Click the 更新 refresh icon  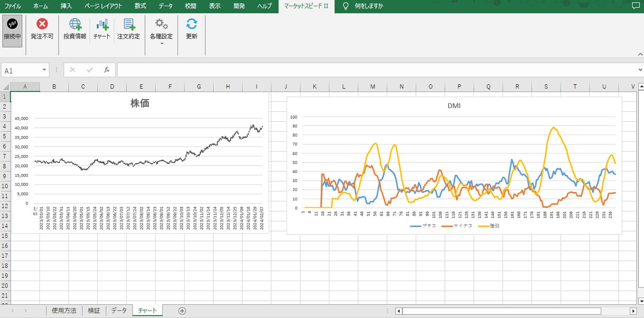[192, 24]
